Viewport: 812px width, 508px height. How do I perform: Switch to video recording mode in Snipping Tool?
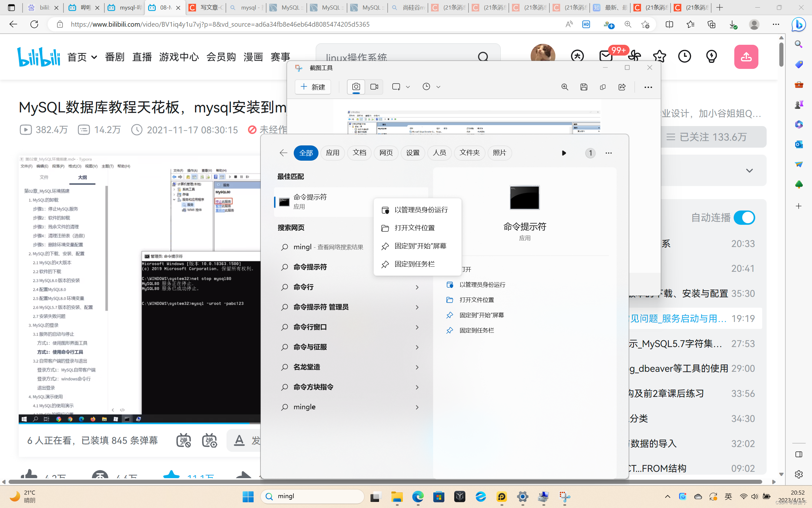point(374,87)
